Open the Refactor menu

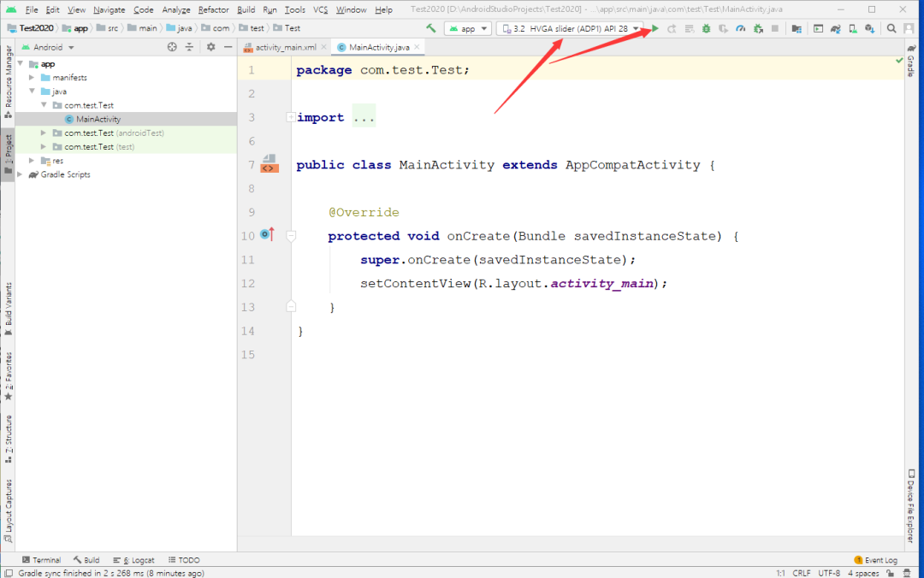[213, 9]
